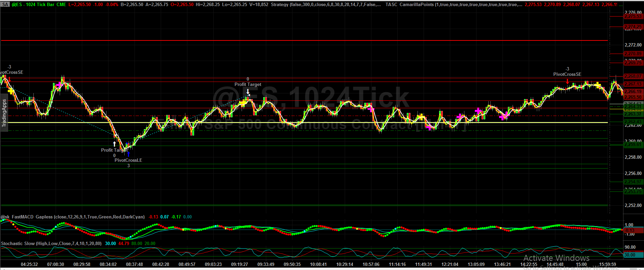Click the green Stochastic 80.00 overbought value
Image resolution: width=644 pixels, height=270 pixels.
point(137,243)
